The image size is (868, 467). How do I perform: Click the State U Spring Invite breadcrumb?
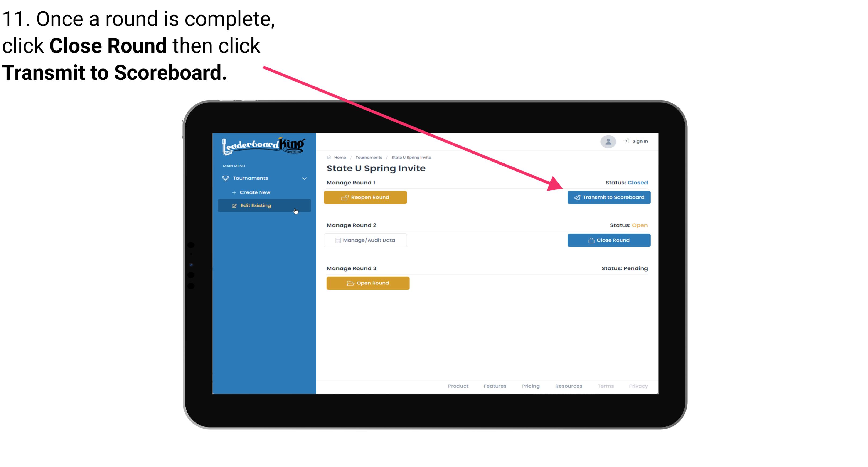(x=411, y=157)
